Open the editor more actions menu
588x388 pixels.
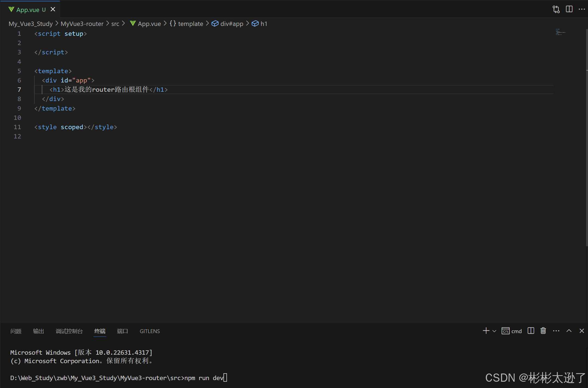582,9
